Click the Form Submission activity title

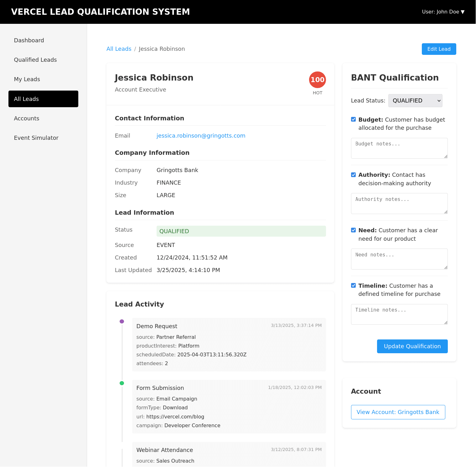click(160, 388)
